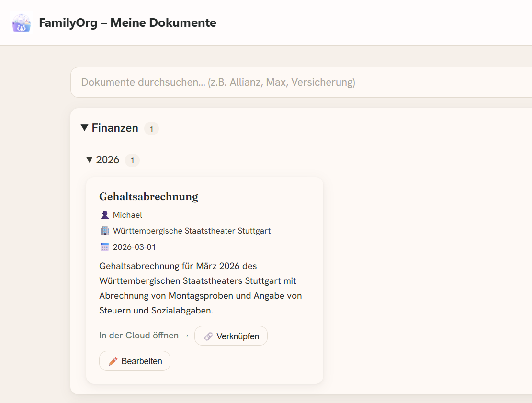Screen dimensions: 532x403
Task: Click the Gehaltsabrechnung card title
Action: (148, 196)
